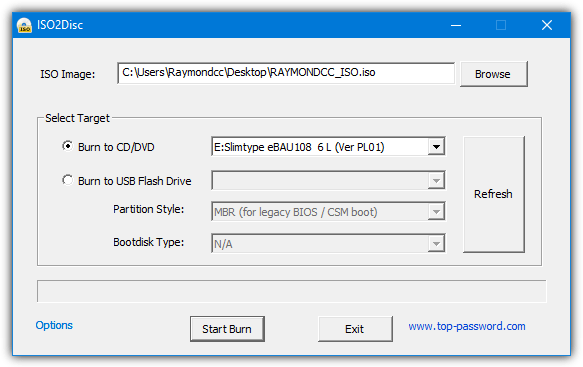The image size is (583, 367).
Task: Expand the Partition Style dropdown
Action: point(436,212)
